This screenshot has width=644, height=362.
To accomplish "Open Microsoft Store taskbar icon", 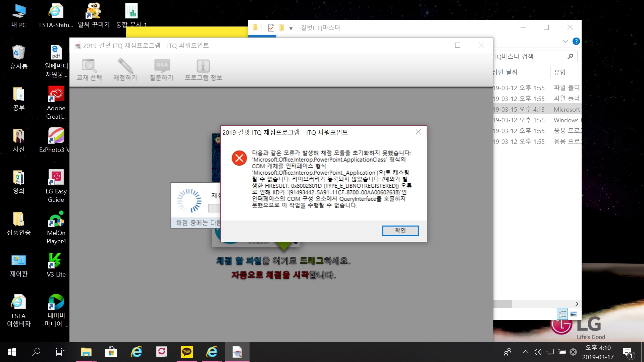I will pyautogui.click(x=111, y=352).
